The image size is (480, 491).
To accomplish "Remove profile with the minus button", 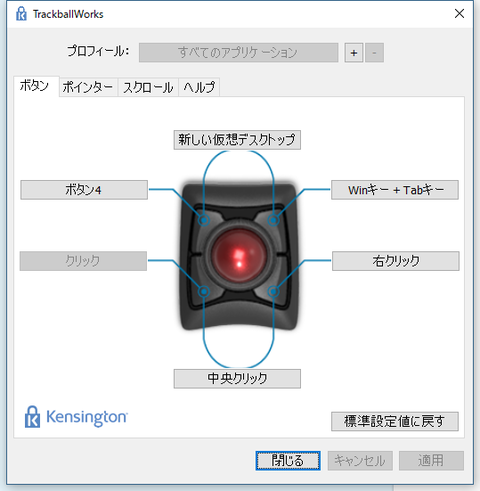I will [x=374, y=53].
